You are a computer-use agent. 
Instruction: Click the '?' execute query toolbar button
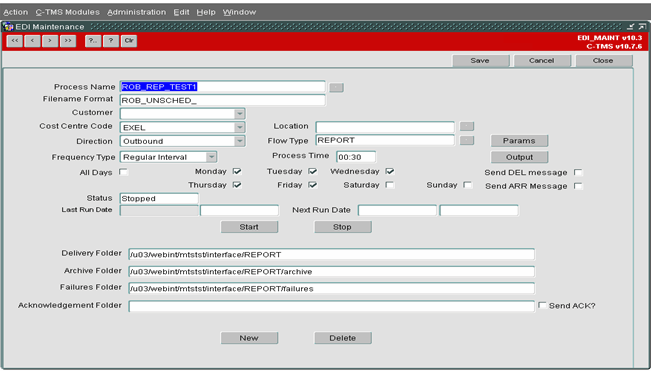111,41
